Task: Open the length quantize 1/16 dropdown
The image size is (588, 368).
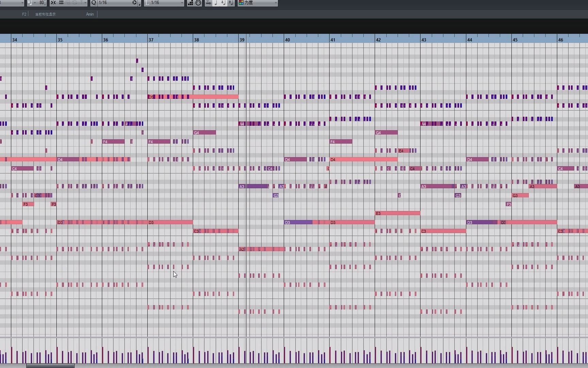Action: click(164, 3)
